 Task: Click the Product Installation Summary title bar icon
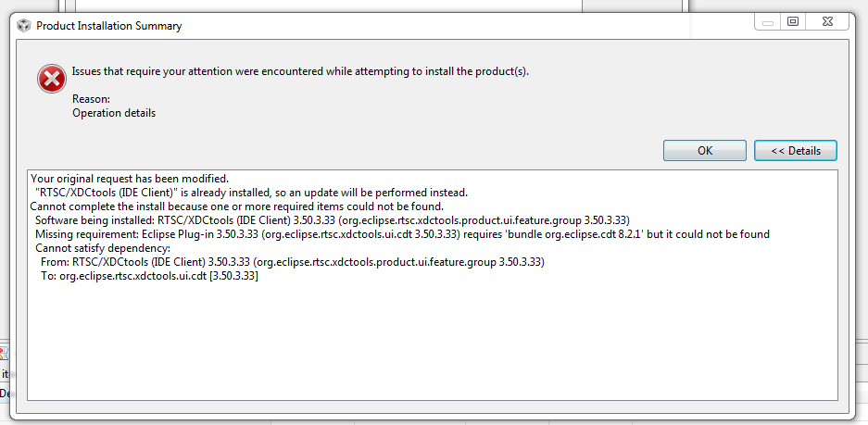(x=24, y=26)
